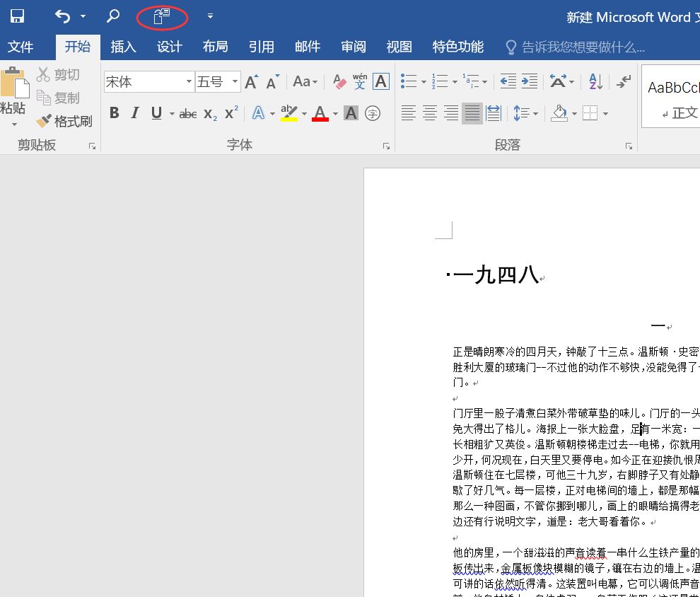
Task: Click the text effects outlined A icon
Action: (258, 113)
